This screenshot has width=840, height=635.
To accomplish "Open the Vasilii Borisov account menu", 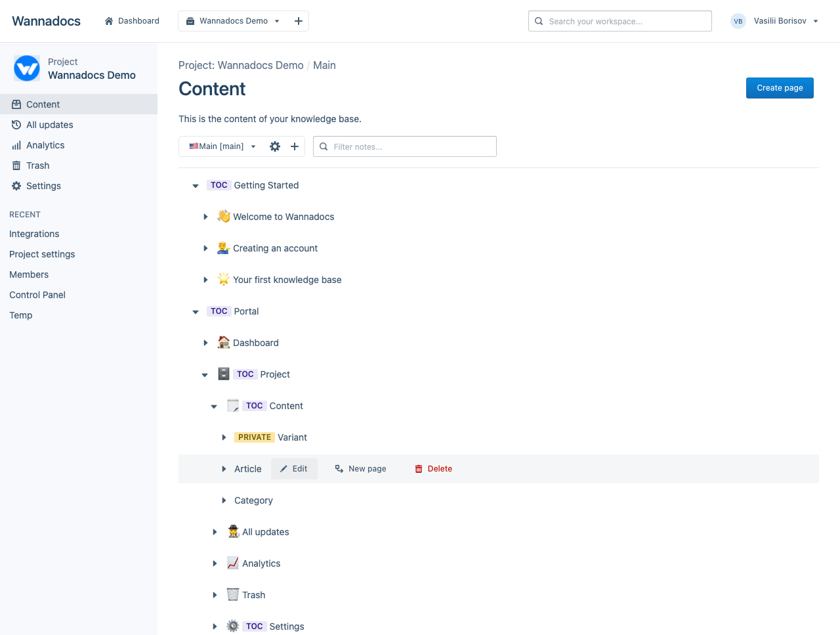I will tap(786, 21).
